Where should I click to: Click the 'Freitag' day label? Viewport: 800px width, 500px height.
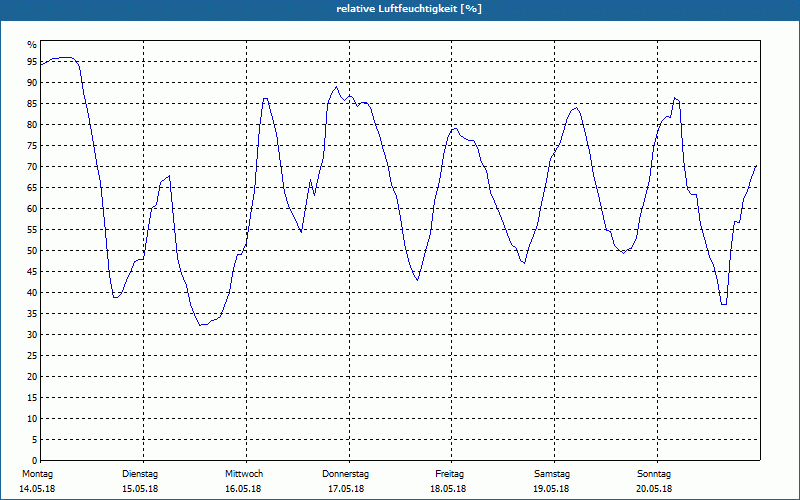pos(449,474)
